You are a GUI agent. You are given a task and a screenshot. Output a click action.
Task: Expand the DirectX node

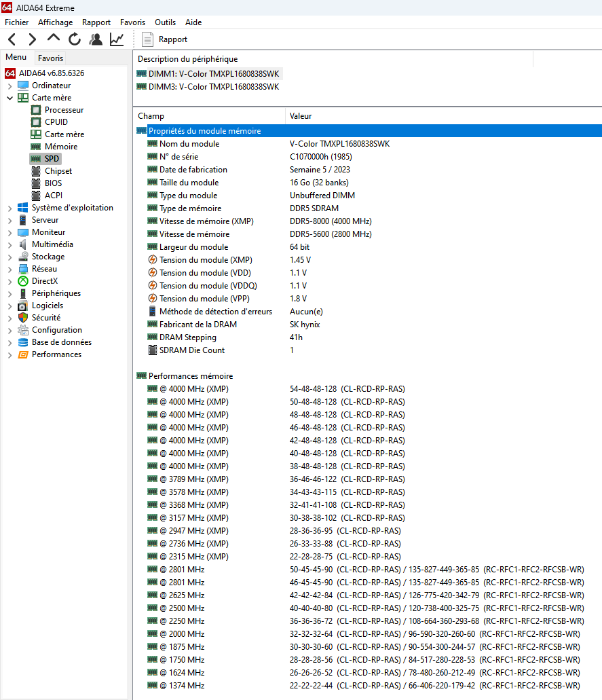[x=10, y=281]
